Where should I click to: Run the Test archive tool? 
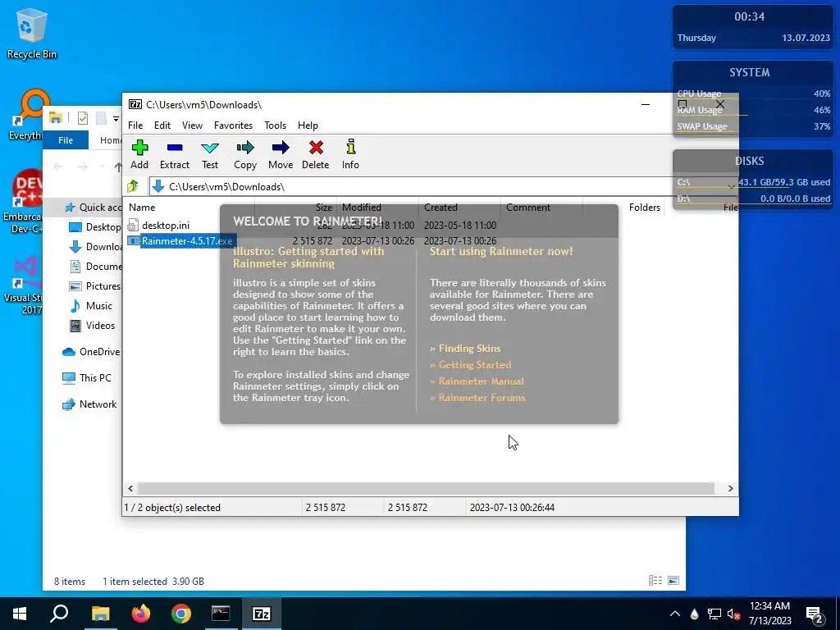click(210, 154)
